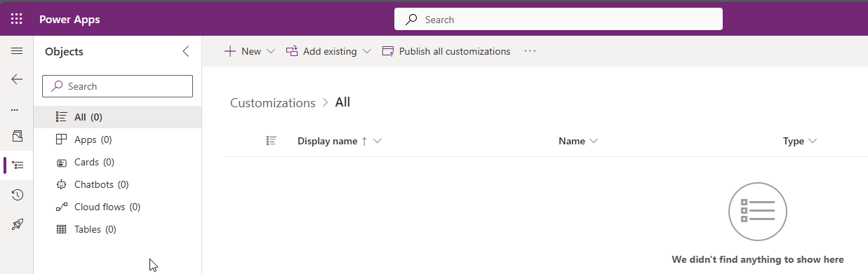
Task: Open the Overview page icon in left rail
Action: coord(18,136)
